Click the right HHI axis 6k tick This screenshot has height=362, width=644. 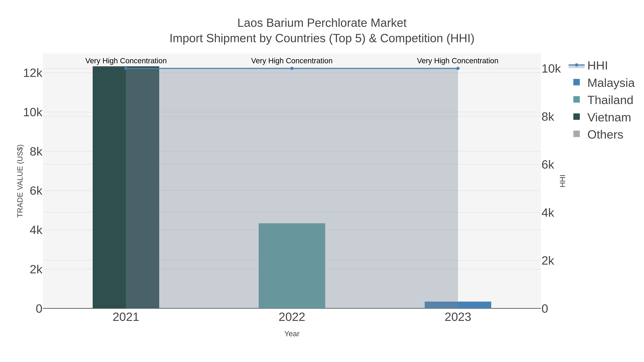pos(548,165)
